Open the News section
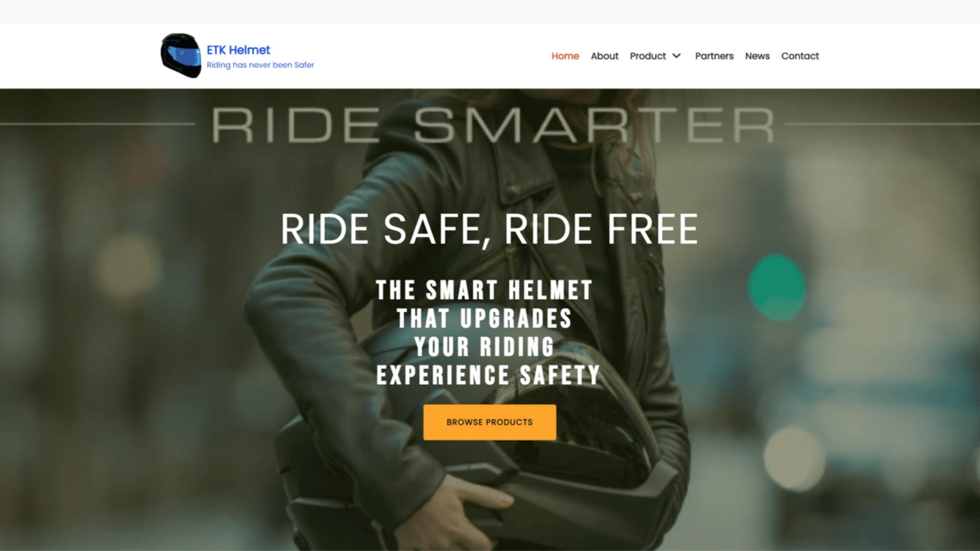The width and height of the screenshot is (980, 551). [x=757, y=56]
